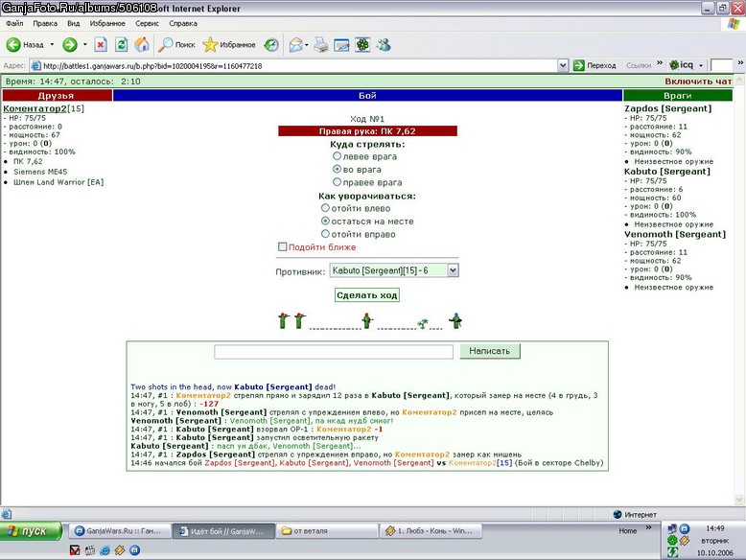Open the Противник opponent dropdown

tap(394, 270)
